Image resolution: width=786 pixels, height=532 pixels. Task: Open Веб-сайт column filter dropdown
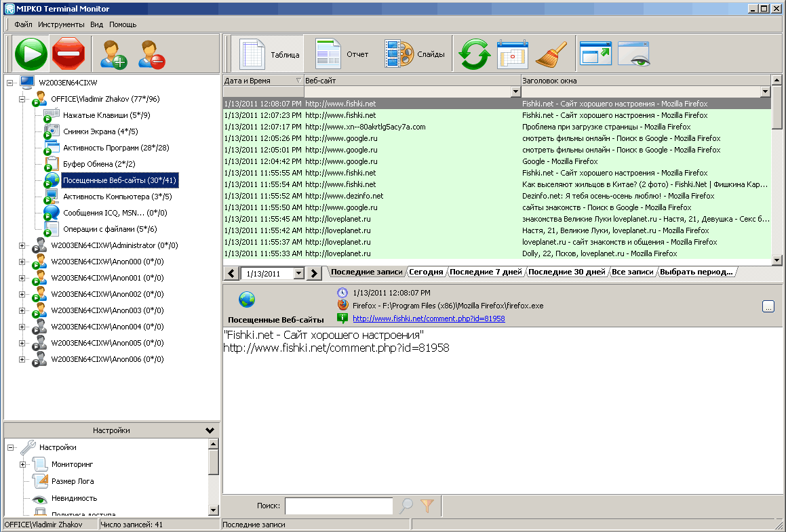[x=515, y=91]
